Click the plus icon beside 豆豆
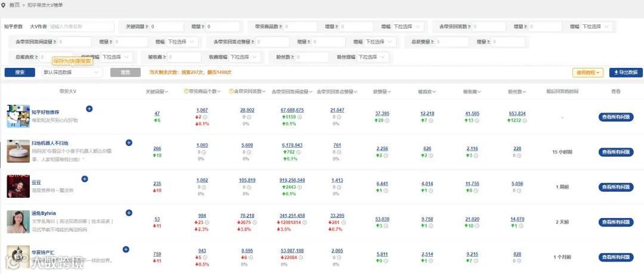Screen dimensions: 644x274 (x=85, y=179)
